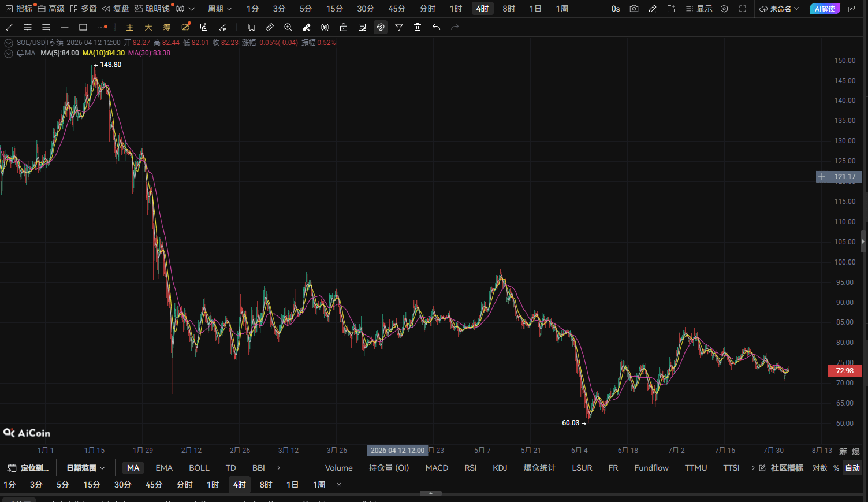Screen dimensions: 868x502
Task: Open chart settings hexagon icon
Action: (724, 9)
